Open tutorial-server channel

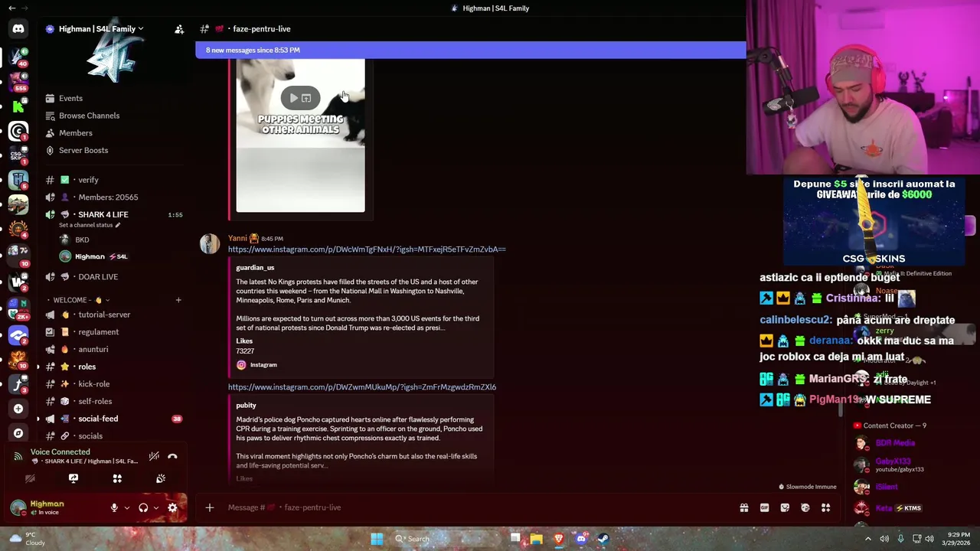click(x=104, y=315)
